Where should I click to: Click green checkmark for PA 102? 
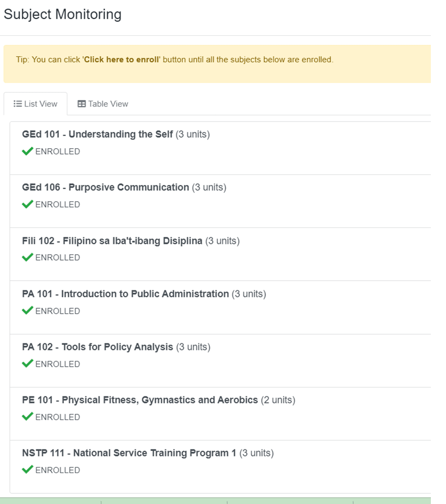28,363
